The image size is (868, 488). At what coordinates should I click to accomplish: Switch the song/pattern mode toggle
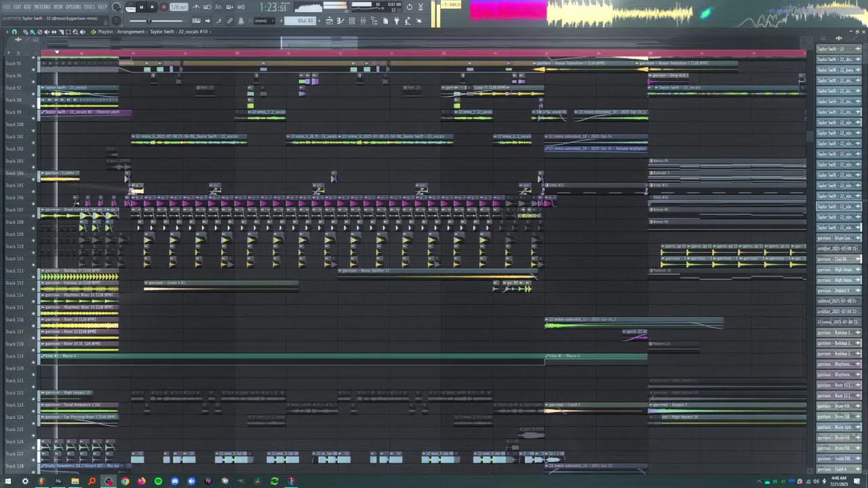(130, 7)
